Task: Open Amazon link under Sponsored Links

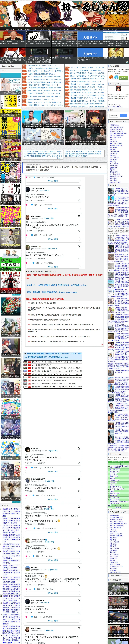Action: pos(5,71)
